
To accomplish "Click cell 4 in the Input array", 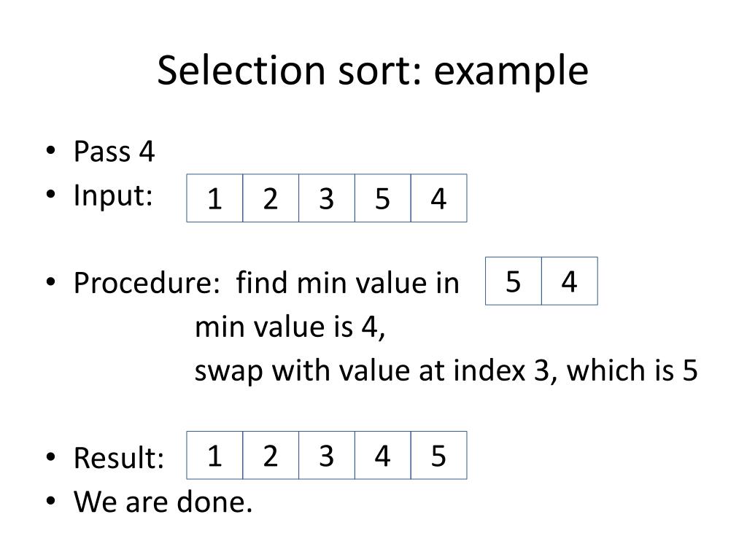I will [x=438, y=198].
